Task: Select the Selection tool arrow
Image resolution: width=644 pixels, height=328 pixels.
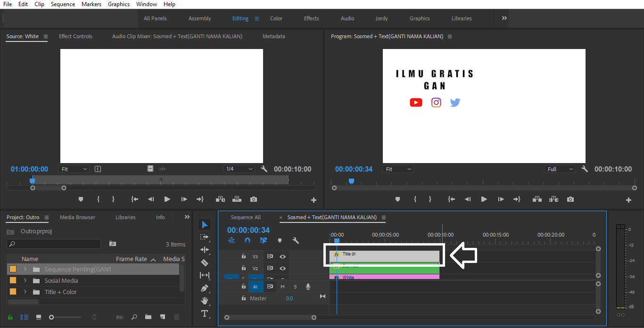Action: (x=205, y=225)
